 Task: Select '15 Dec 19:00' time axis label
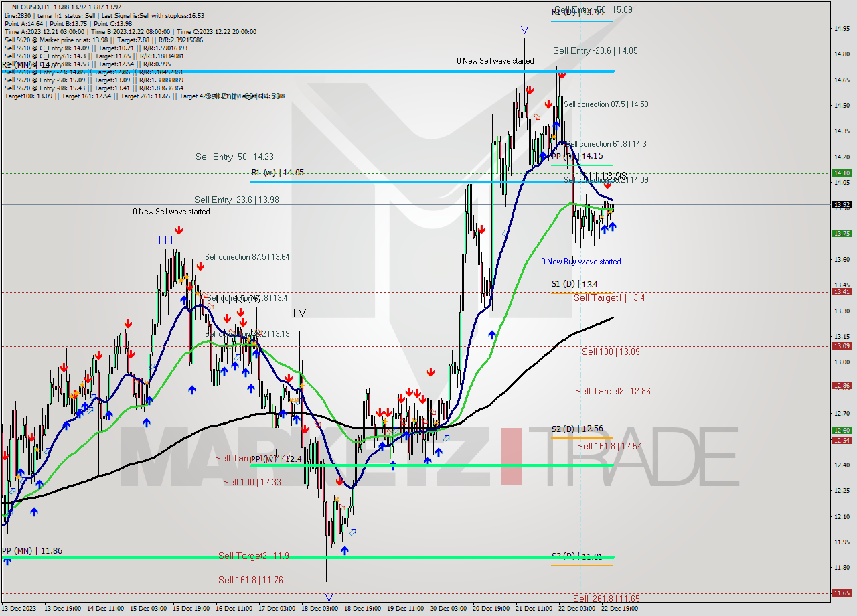[x=191, y=609]
